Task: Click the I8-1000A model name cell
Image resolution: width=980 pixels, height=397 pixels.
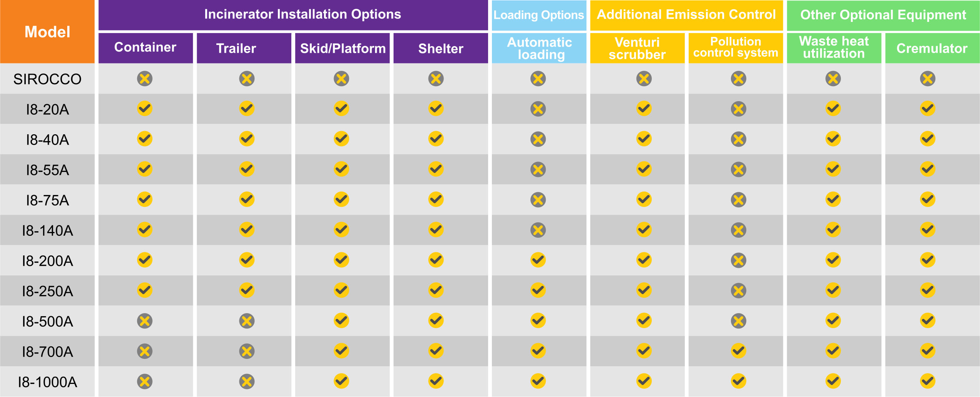Action: click(47, 382)
